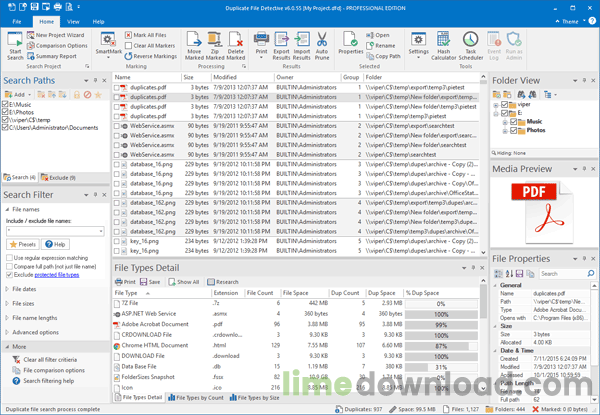
Task: Sort results by the Size column header
Action: [x=196, y=77]
